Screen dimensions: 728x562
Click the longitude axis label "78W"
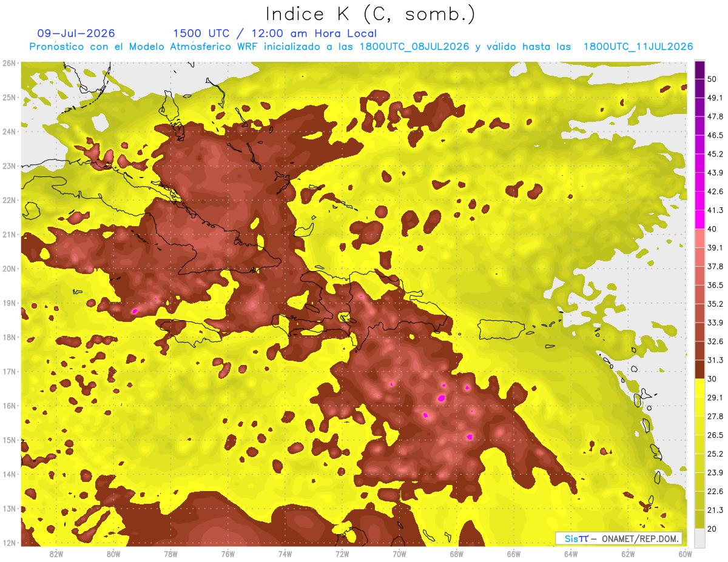170,554
